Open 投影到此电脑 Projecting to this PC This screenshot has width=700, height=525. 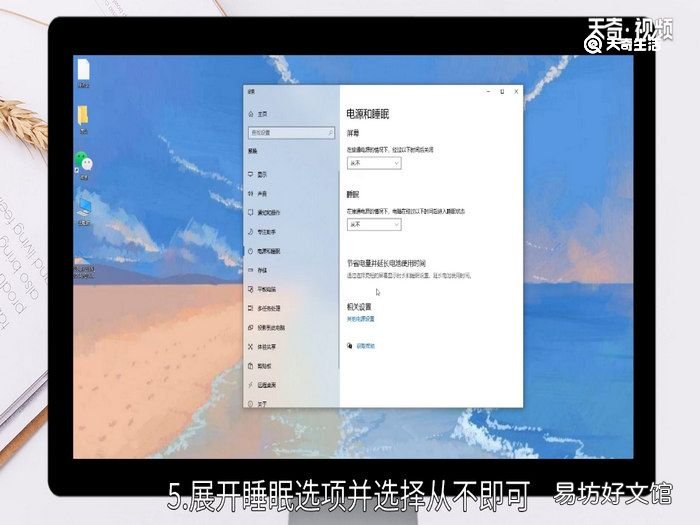pyautogui.click(x=267, y=328)
